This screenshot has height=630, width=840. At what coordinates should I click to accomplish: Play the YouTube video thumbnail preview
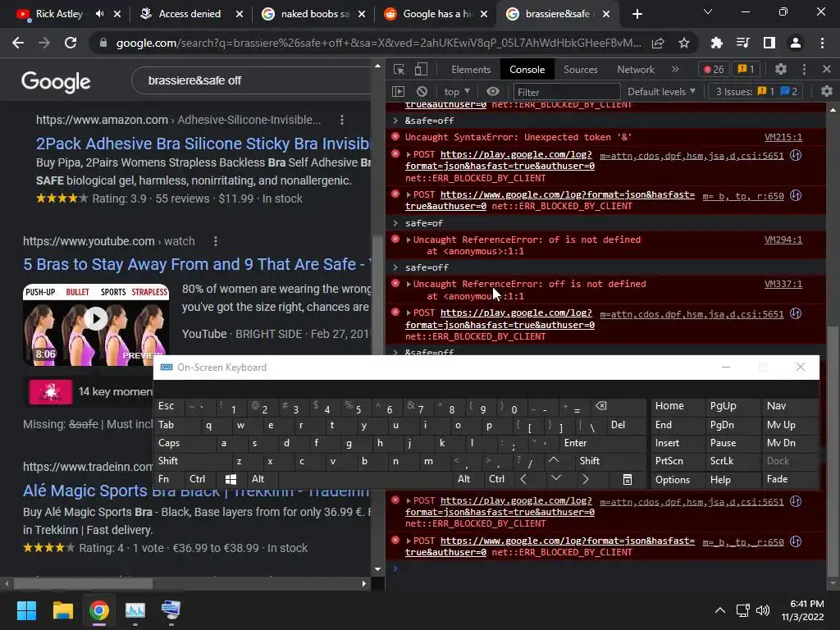[96, 319]
